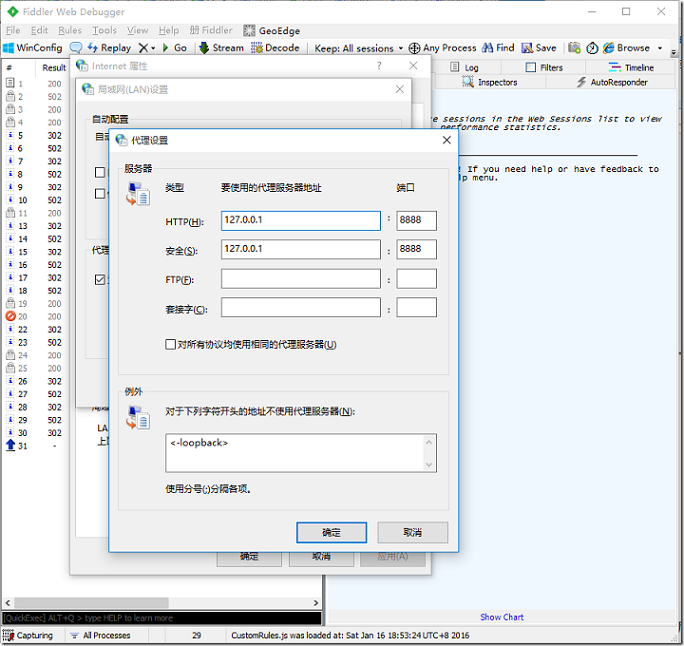Screen dimensions: 684x646
Task: Click the FTP port field
Action: coord(416,279)
